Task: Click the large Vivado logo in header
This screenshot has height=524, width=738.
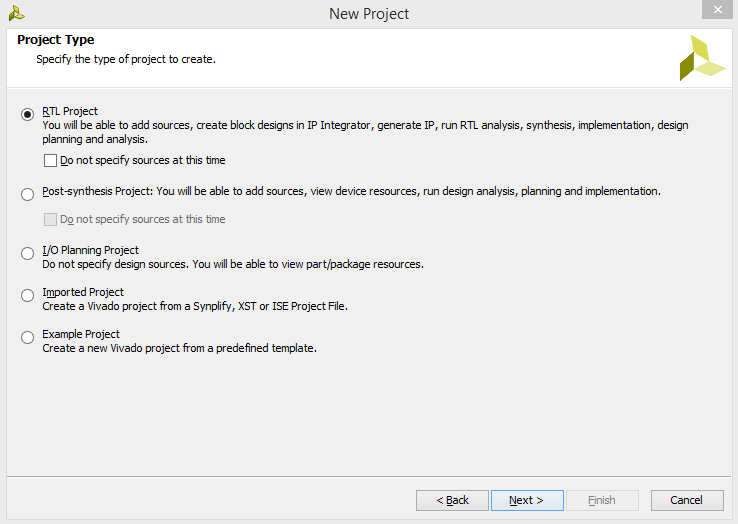Action: (702, 58)
